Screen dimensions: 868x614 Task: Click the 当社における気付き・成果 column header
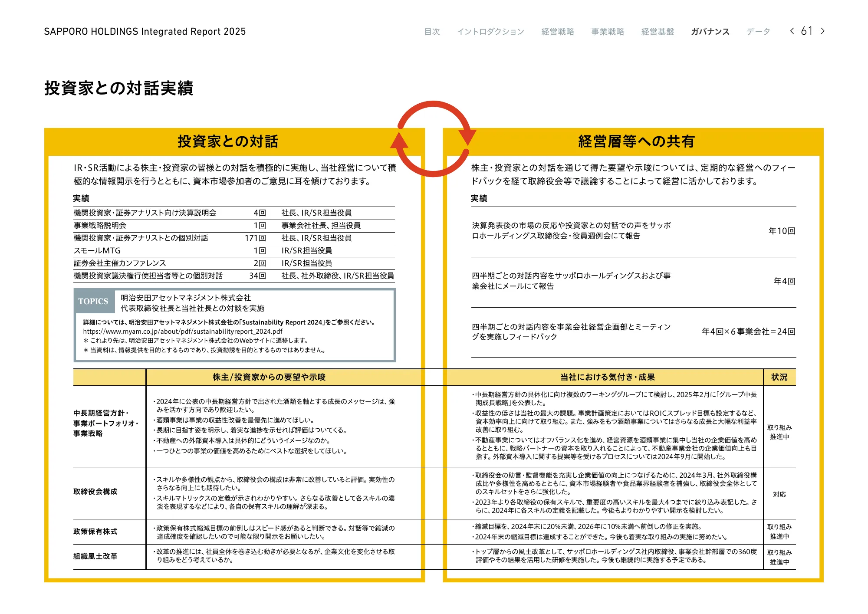[x=607, y=377]
